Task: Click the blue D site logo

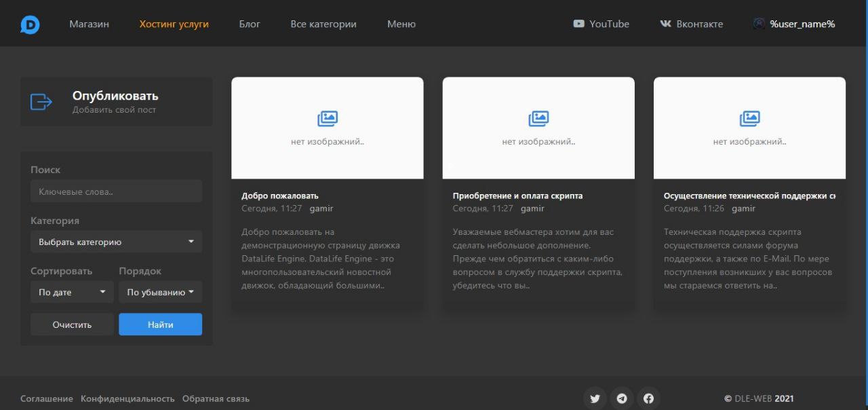Action: coord(30,24)
